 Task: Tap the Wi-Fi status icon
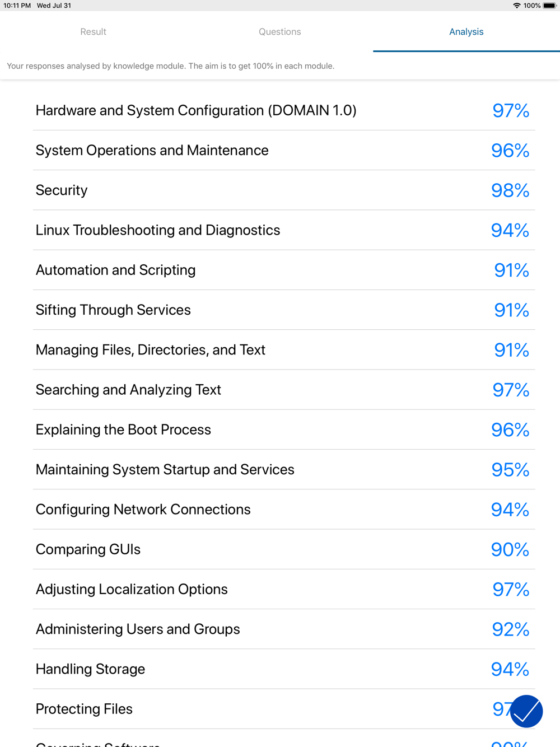point(516,6)
